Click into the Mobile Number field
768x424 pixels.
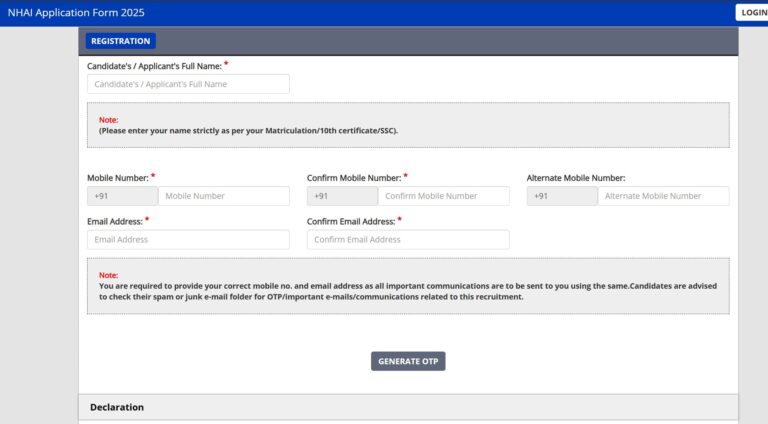tap(223, 196)
